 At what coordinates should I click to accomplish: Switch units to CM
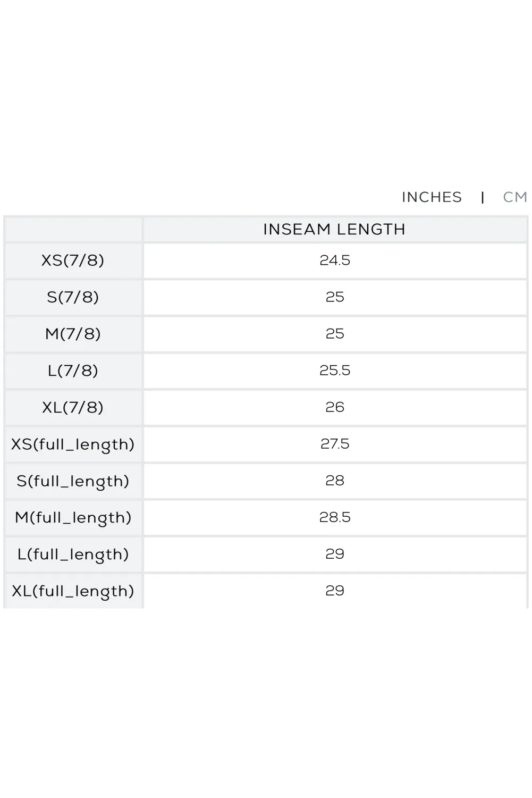pyautogui.click(x=515, y=197)
